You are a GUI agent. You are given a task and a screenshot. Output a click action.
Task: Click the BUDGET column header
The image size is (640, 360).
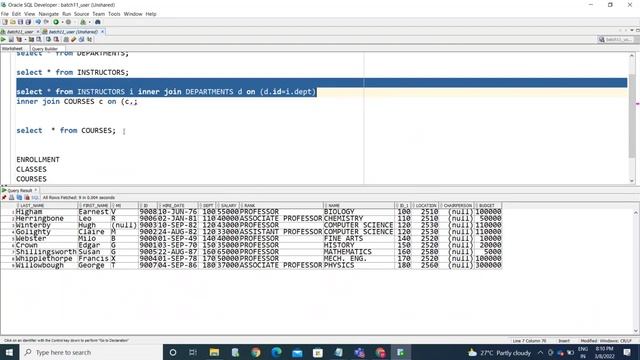tap(488, 205)
